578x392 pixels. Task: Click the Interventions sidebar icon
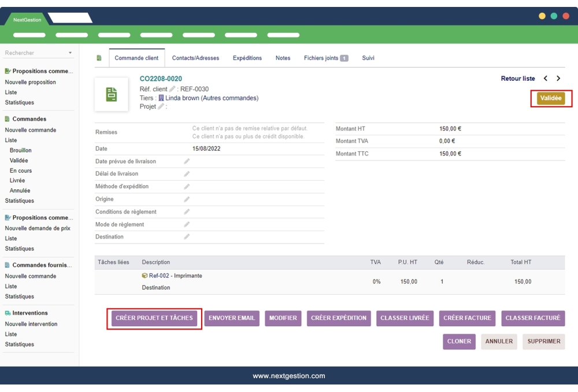pyautogui.click(x=8, y=312)
